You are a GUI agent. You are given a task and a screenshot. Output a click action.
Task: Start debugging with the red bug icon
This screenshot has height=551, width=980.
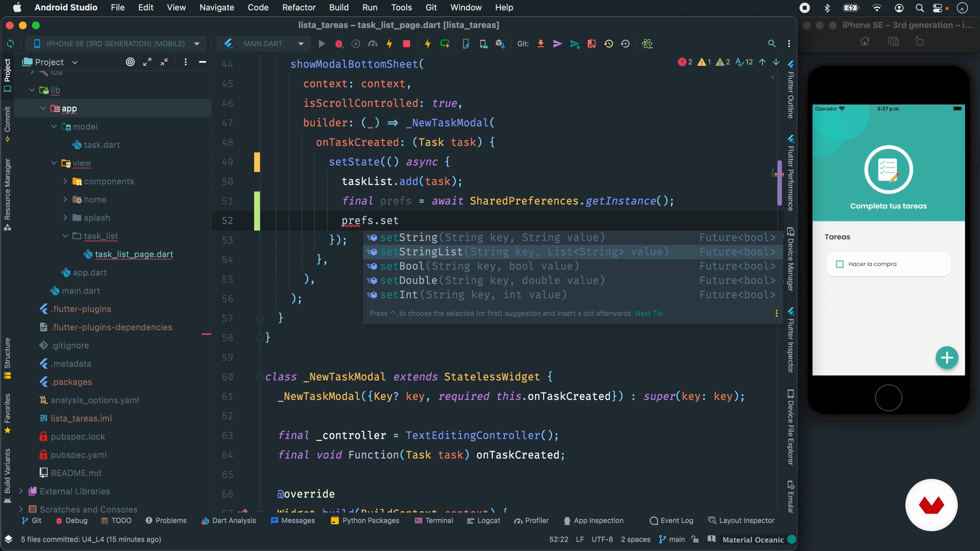pos(339,44)
